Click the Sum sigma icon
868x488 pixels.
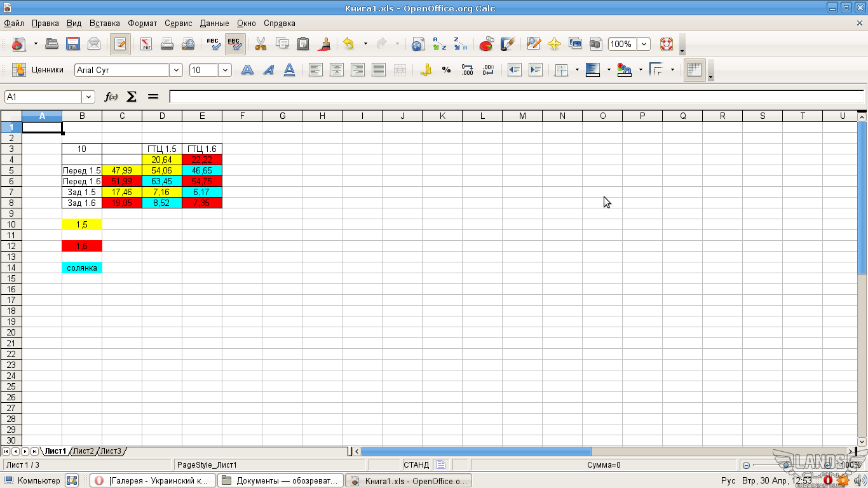[132, 97]
